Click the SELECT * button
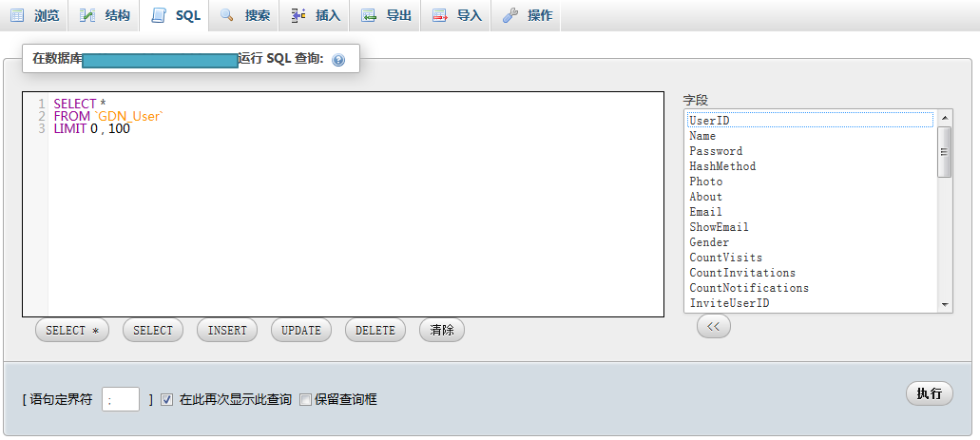Viewport: 980px width, 440px height. 72,330
